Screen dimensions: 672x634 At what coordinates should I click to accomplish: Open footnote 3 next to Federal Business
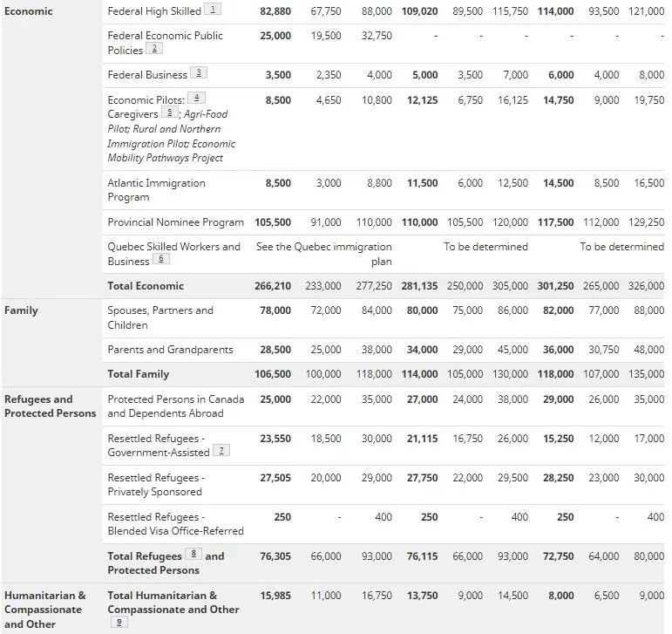click(x=200, y=73)
